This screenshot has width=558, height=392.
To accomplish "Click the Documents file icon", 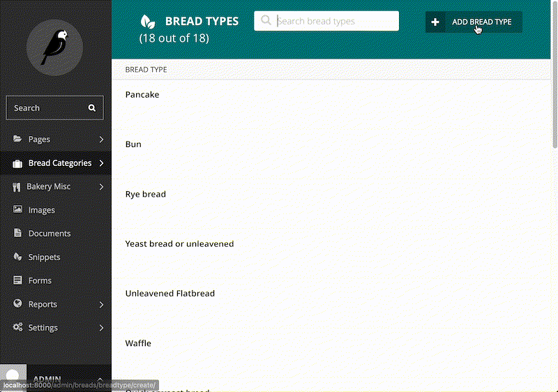I will click(x=17, y=233).
